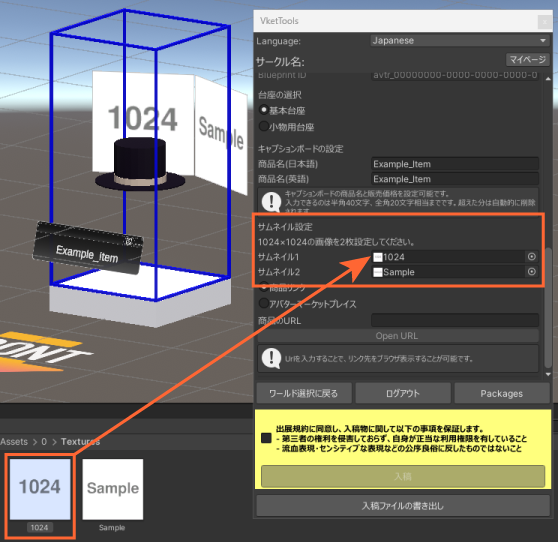Click the Packages button

(x=502, y=393)
